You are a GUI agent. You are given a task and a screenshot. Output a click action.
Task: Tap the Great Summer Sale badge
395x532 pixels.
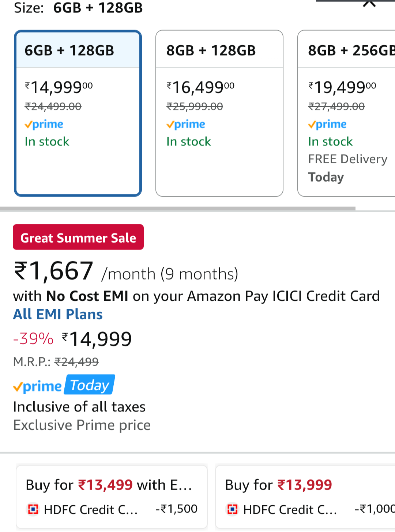coord(78,237)
